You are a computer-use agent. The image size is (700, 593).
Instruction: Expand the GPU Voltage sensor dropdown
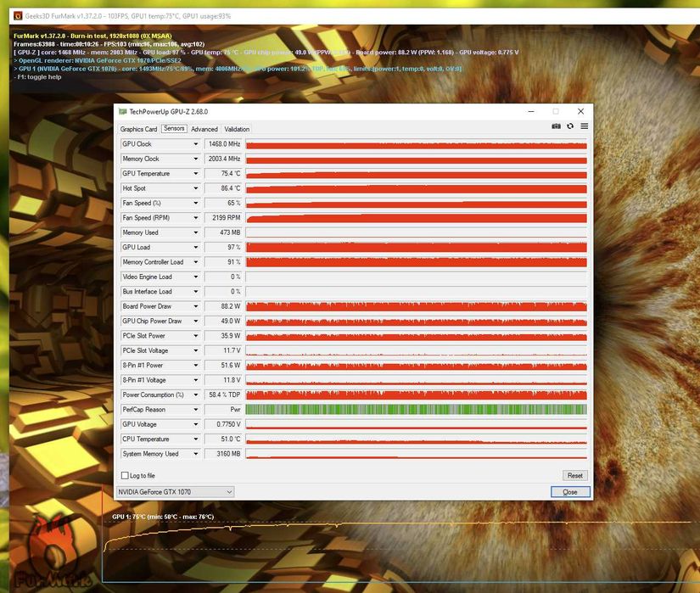click(x=195, y=424)
